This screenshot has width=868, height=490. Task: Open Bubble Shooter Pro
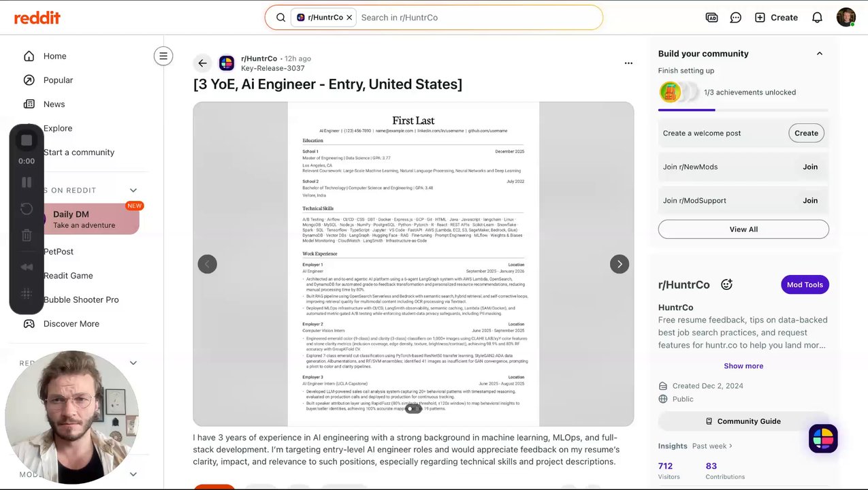coord(81,299)
